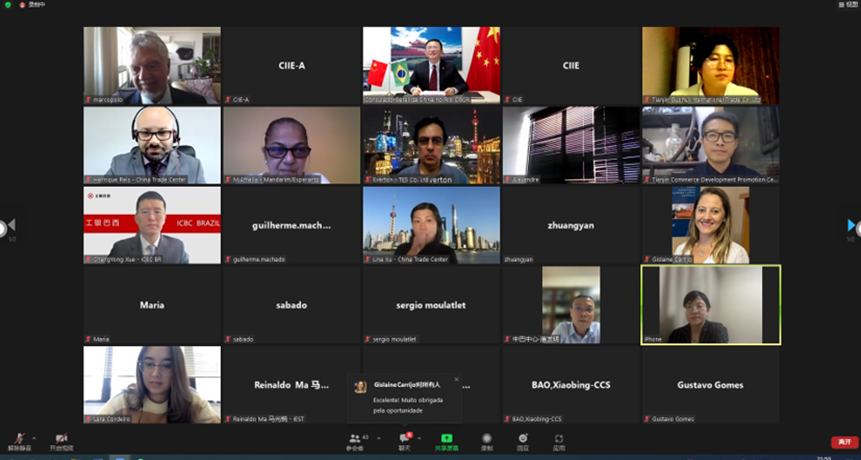This screenshot has height=460, width=861.
Task: Dismiss the Gislaine Carrijo chat notification
Action: 456,379
